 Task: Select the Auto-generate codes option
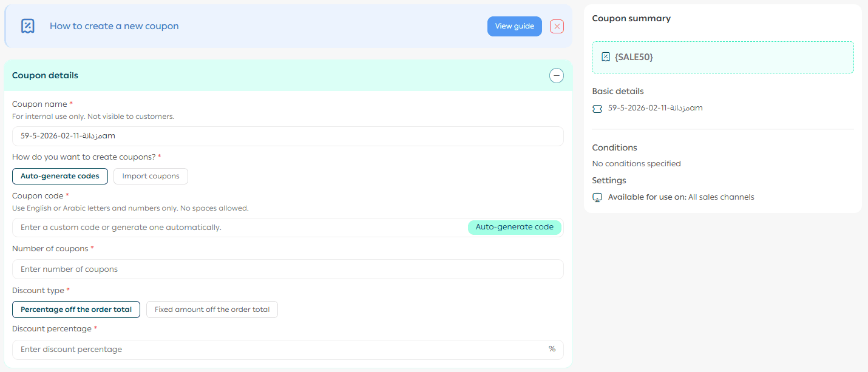coord(60,176)
